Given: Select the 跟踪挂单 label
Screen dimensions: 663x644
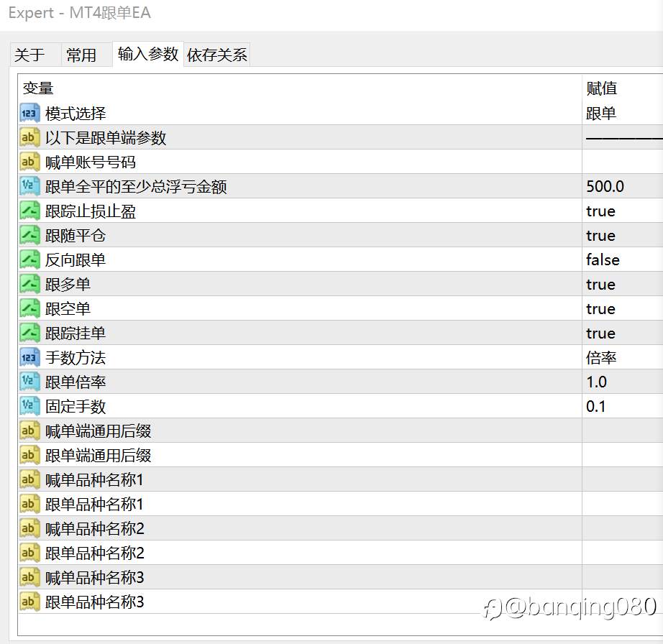Looking at the screenshot, I should point(76,333).
